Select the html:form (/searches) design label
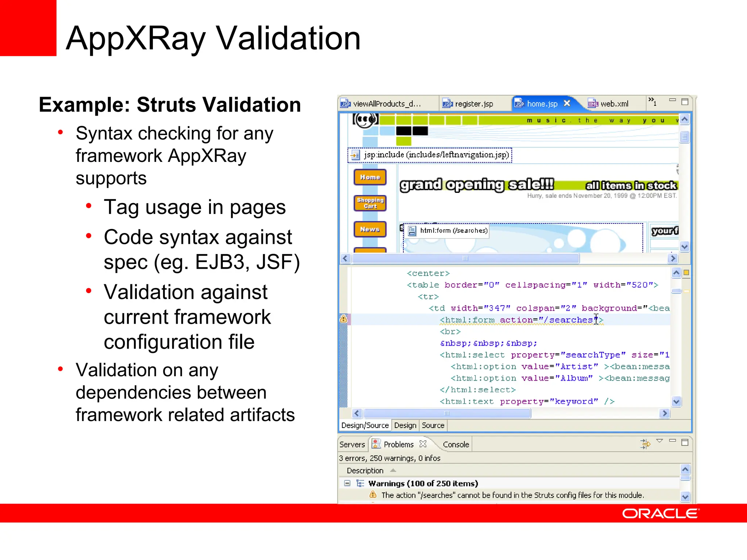 448,230
